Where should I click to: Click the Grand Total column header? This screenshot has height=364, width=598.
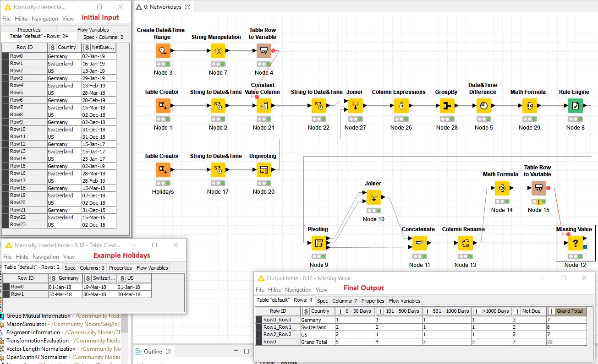570,311
